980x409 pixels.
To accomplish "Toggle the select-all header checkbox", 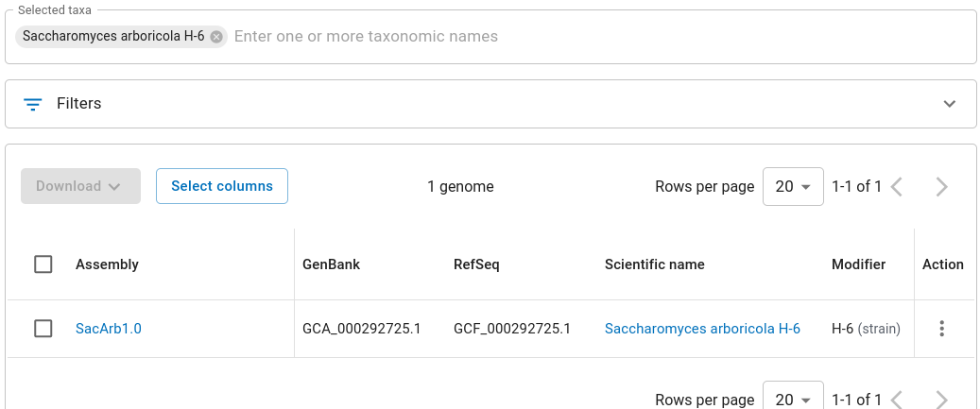I will 43,264.
